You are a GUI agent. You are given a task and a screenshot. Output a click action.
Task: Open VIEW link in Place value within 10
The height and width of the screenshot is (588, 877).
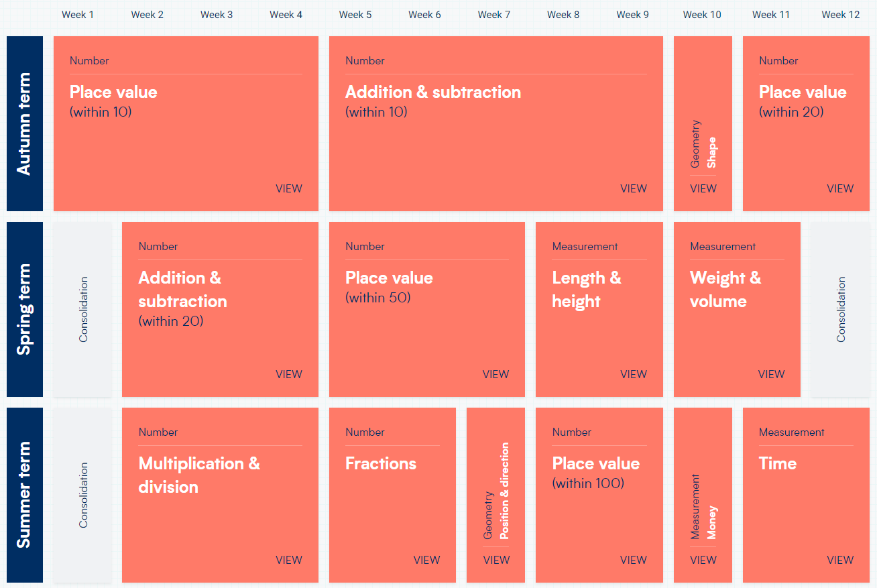[289, 188]
